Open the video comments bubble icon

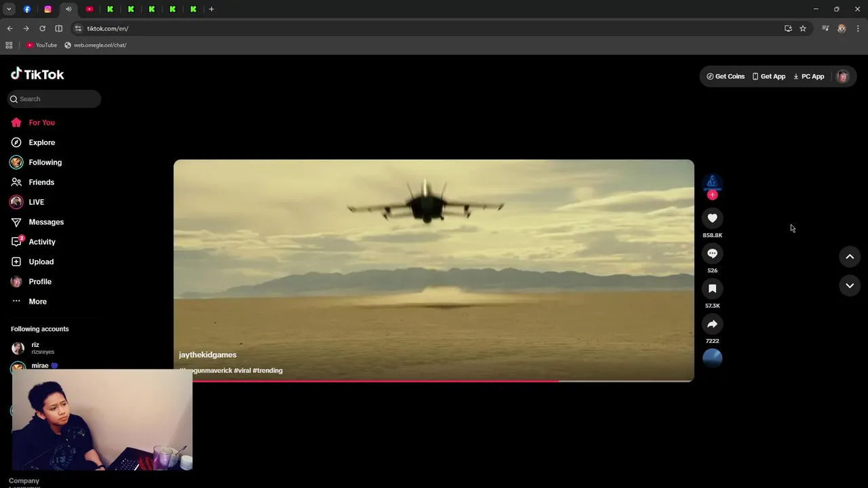coord(712,253)
